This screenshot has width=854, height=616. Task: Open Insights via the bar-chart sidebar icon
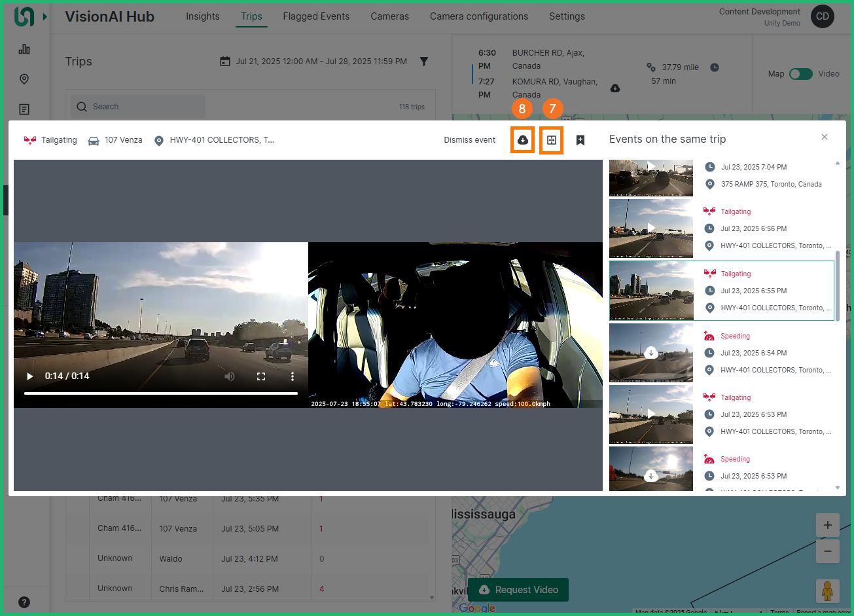pyautogui.click(x=24, y=48)
